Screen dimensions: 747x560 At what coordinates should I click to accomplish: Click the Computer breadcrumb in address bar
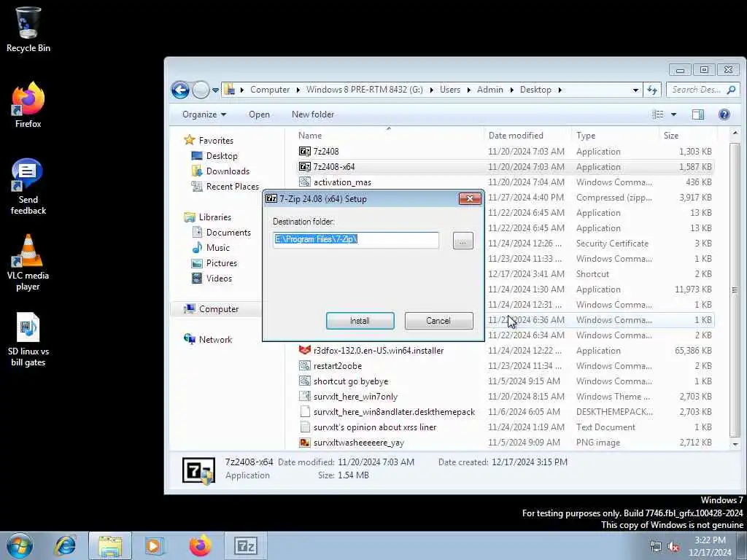coord(270,90)
